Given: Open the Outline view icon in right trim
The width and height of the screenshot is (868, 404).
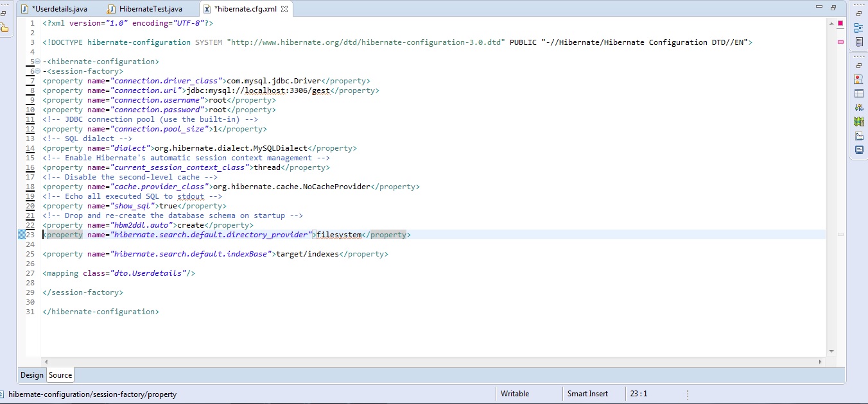Looking at the screenshot, I should coord(858,28).
